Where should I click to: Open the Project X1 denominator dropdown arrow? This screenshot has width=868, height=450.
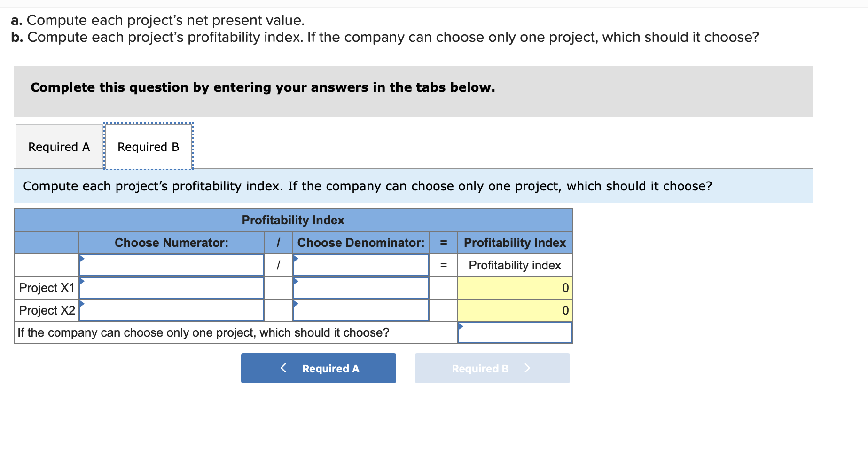[296, 281]
